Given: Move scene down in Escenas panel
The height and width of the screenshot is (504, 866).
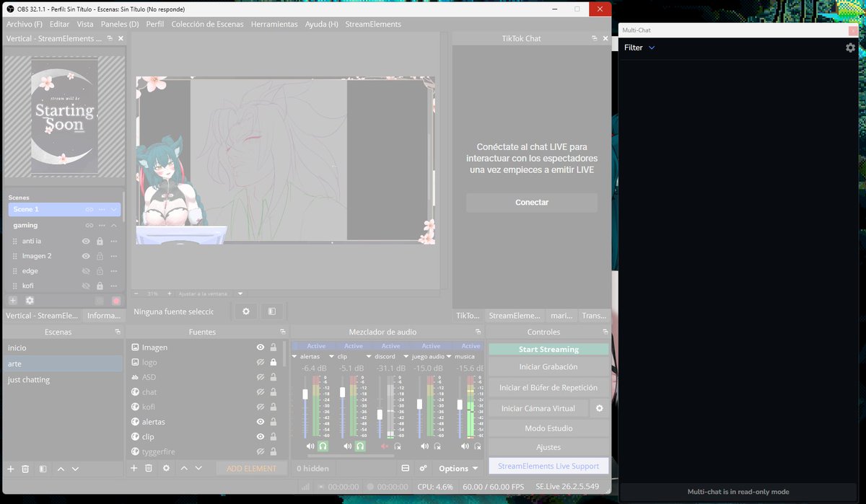Looking at the screenshot, I should (75, 469).
